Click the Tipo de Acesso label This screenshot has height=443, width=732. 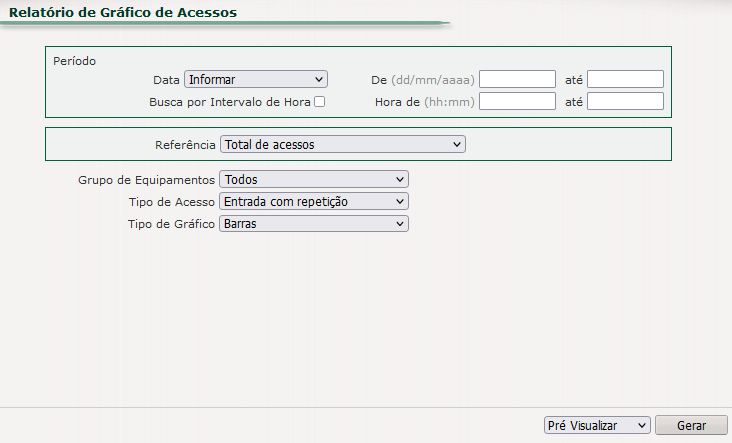172,202
